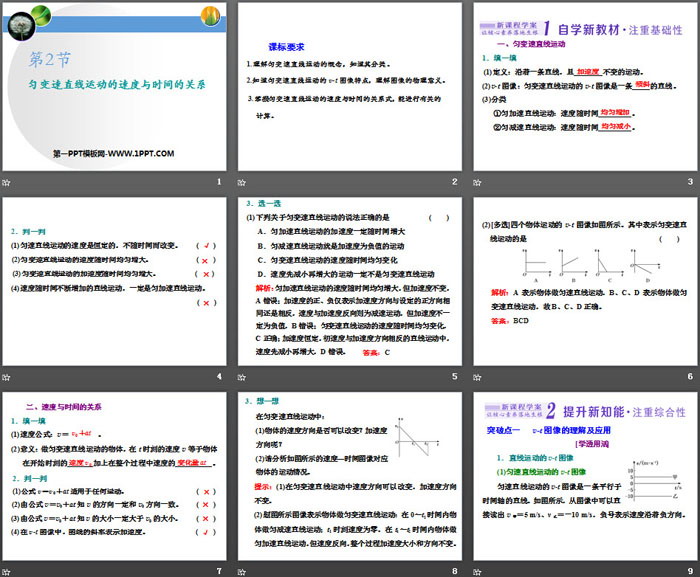Click the slide number 7 label
Image resolution: width=700 pixels, height=577 pixels.
coord(219,570)
